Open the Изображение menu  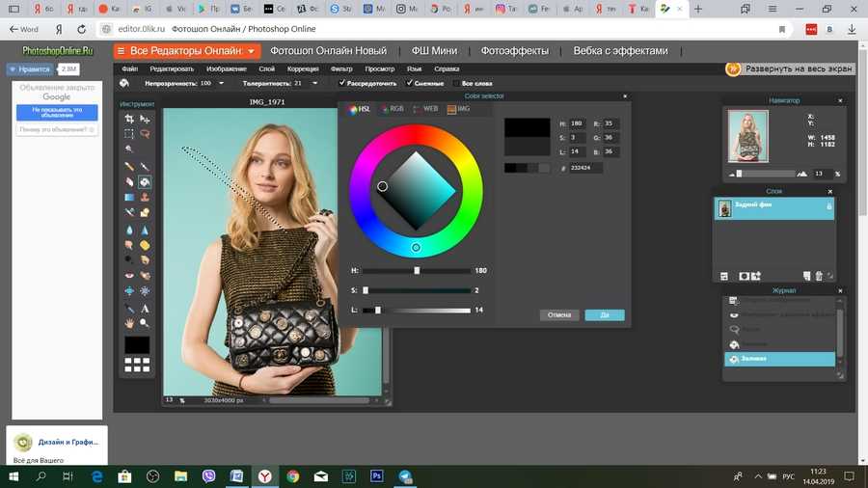tap(226, 69)
